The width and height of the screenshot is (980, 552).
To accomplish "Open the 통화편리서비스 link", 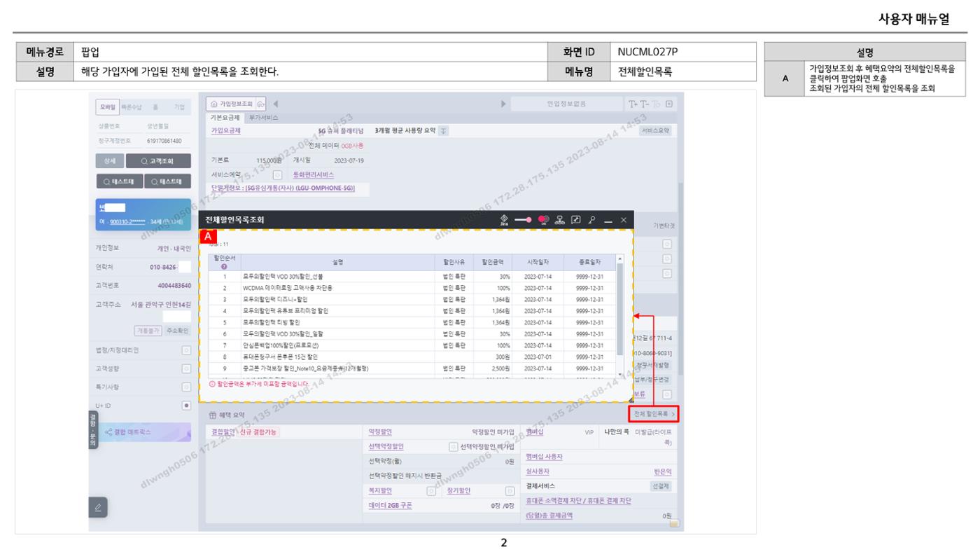I will pyautogui.click(x=313, y=174).
